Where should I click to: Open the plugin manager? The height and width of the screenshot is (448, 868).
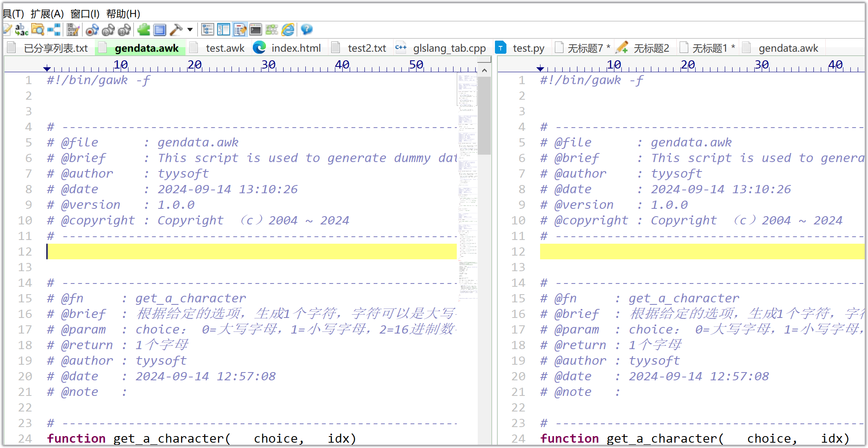(x=143, y=30)
